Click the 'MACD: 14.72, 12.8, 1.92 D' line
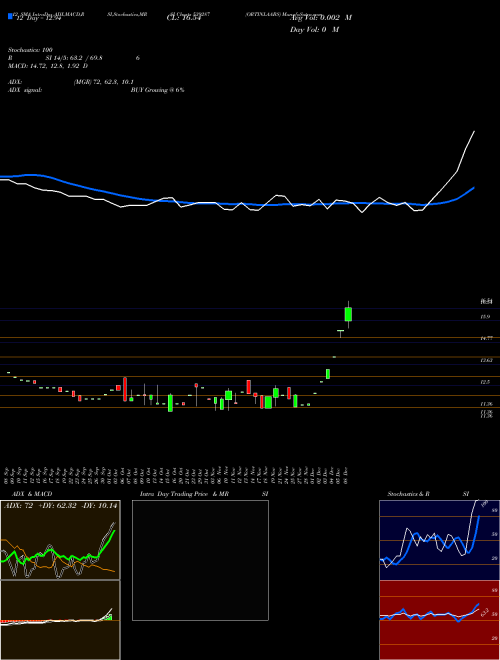 [x=48, y=66]
